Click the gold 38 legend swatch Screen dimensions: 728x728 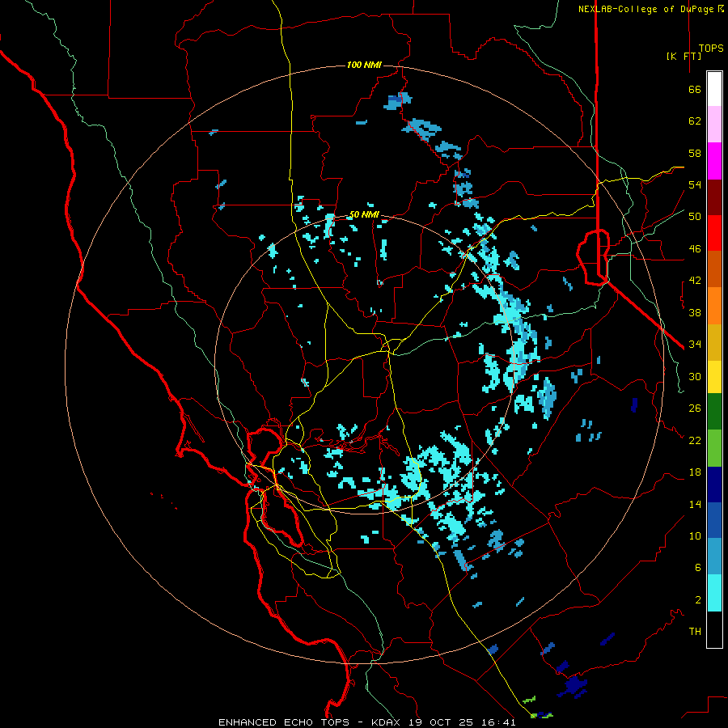coord(714,343)
